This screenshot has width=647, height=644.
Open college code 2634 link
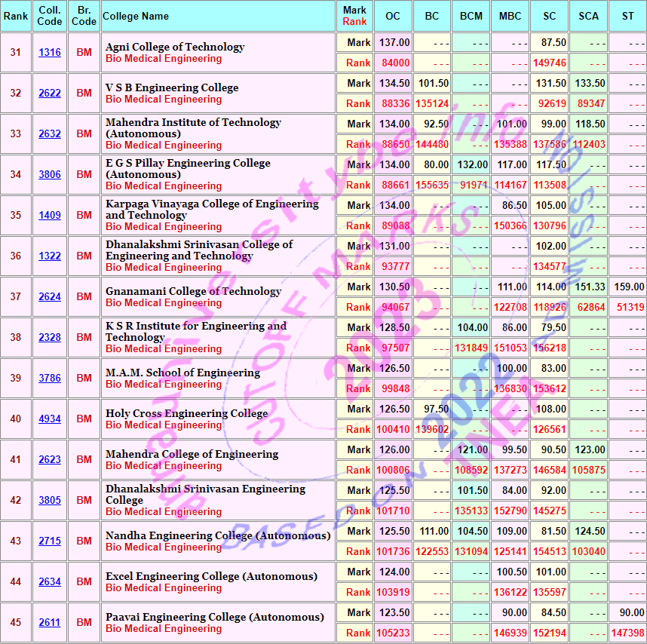[50, 582]
